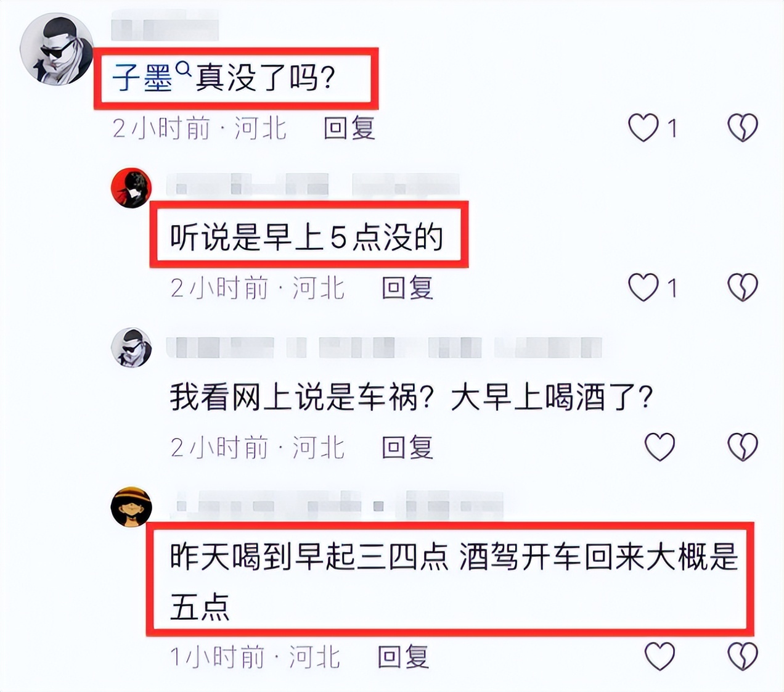Screen dimensions: 784x692
Task: Reply to the '大早上喝酒了?' comment
Action: click(407, 447)
